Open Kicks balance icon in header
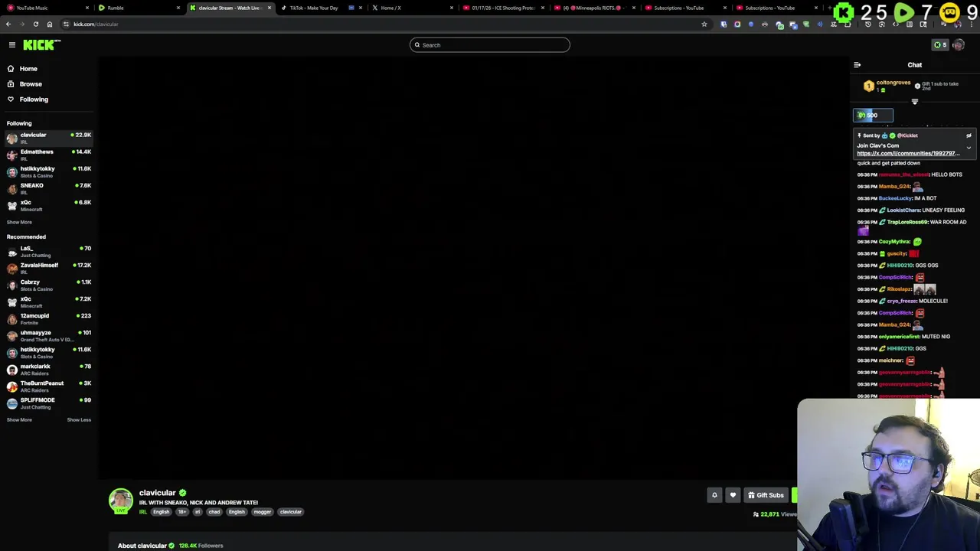The width and height of the screenshot is (980, 551). click(x=939, y=45)
